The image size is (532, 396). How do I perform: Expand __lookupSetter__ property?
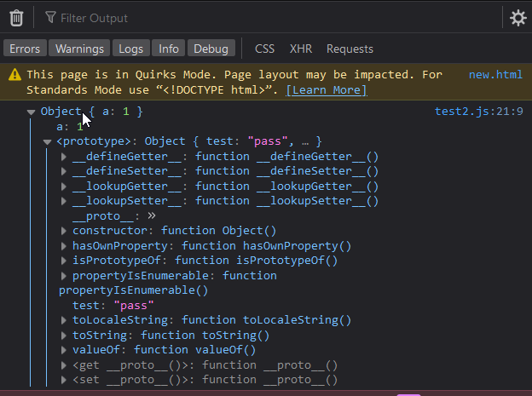pos(63,201)
